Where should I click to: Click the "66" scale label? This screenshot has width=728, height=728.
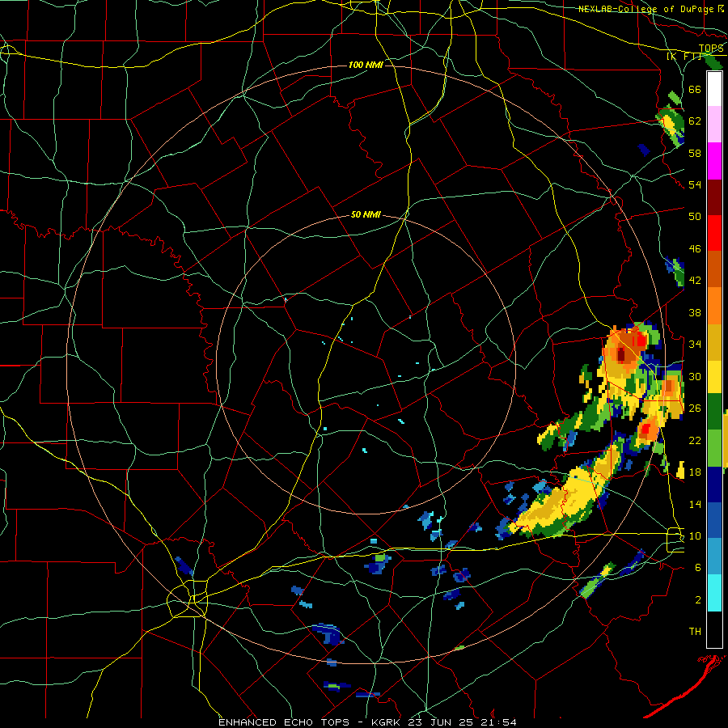(x=695, y=89)
